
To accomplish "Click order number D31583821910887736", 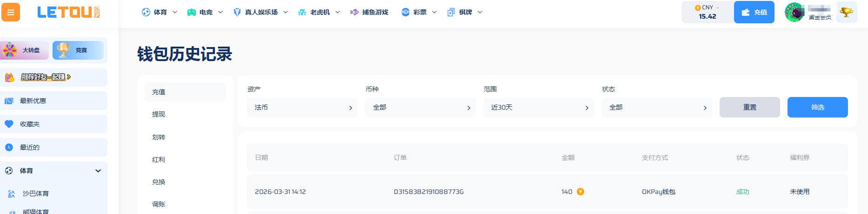I will (428, 192).
